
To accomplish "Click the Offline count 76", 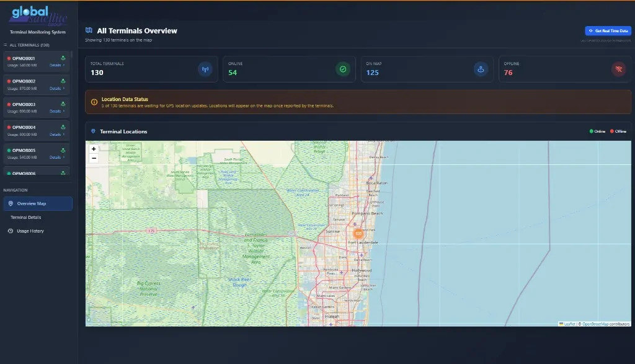I will click(508, 73).
